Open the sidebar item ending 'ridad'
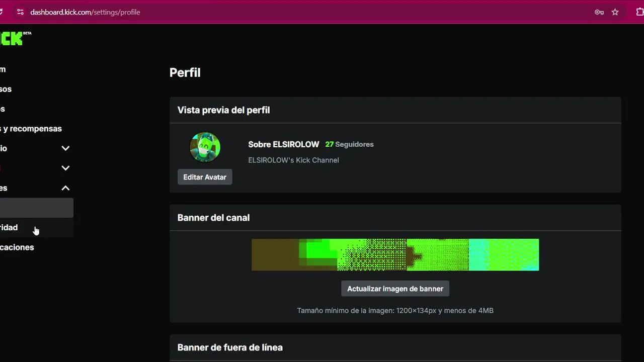The width and height of the screenshot is (644, 362). [x=35, y=228]
